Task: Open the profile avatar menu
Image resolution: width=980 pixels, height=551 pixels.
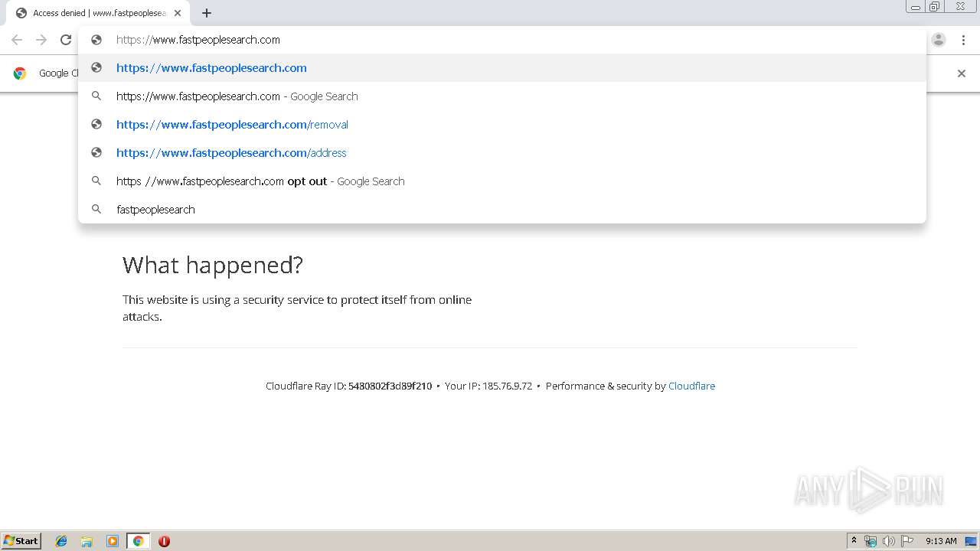Action: (x=939, y=40)
